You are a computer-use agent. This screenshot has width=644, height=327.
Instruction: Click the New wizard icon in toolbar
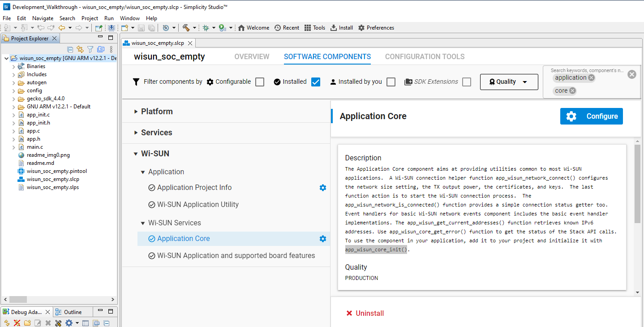point(125,28)
